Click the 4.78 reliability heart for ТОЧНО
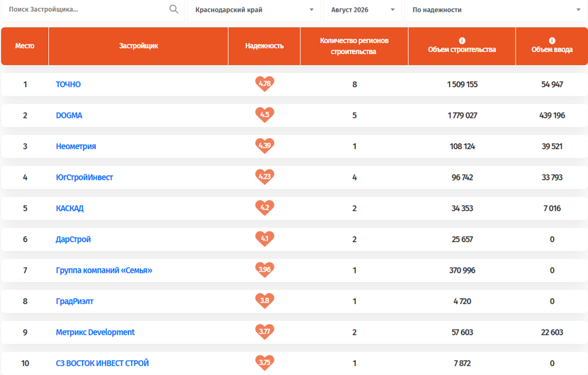 point(265,84)
